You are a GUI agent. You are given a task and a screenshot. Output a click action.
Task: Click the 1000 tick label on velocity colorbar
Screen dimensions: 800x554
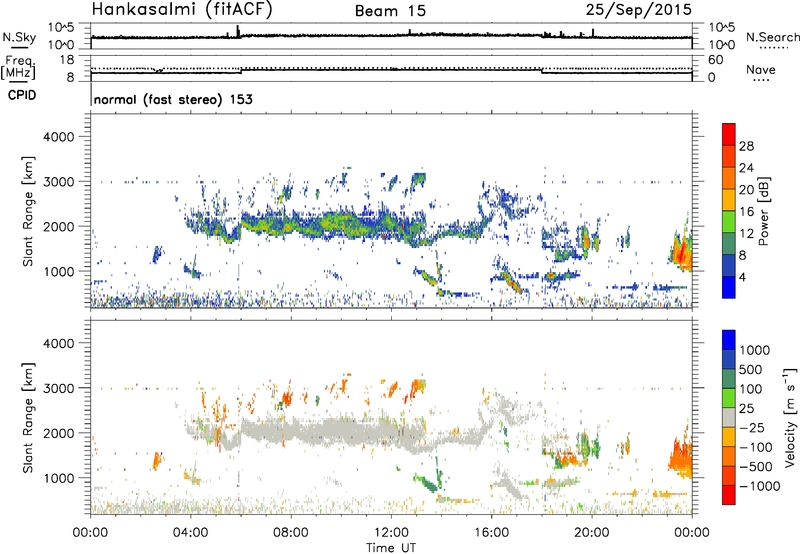tap(755, 350)
